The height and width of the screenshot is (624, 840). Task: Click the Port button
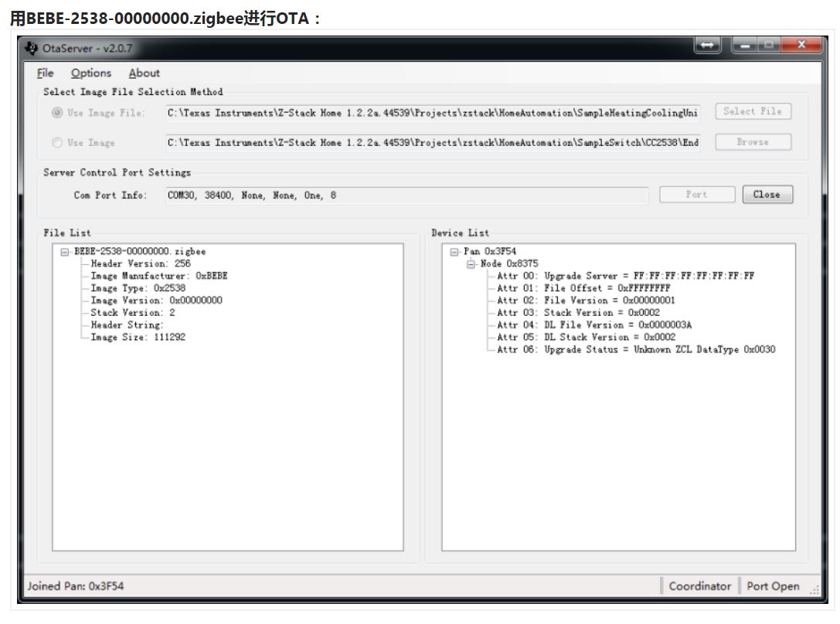[697, 195]
